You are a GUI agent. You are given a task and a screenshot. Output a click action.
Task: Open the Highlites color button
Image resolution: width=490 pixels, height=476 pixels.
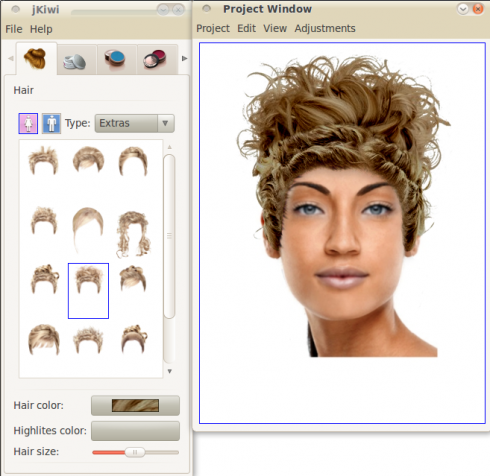135,431
